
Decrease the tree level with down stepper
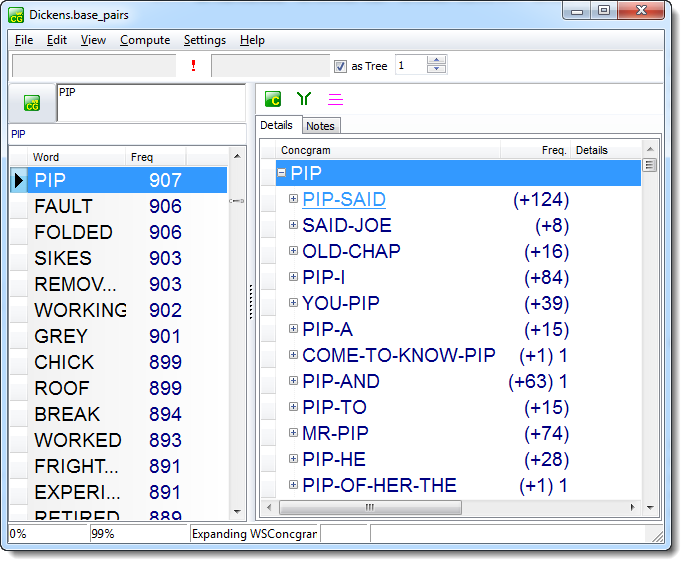(436, 70)
